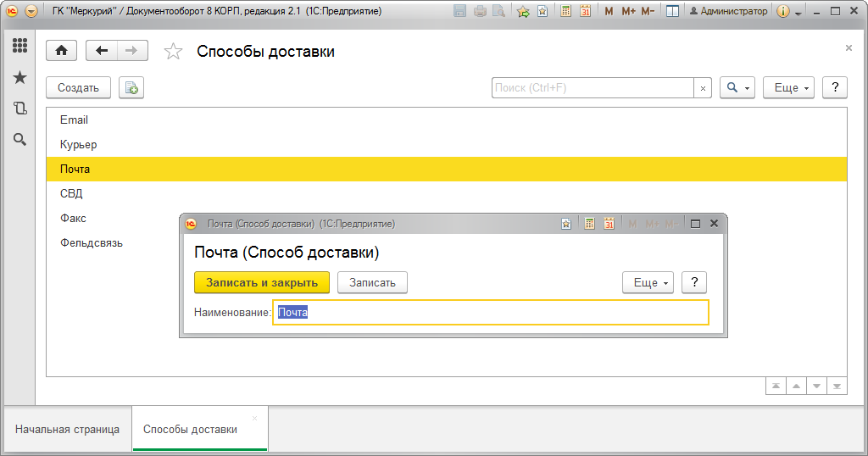Open the info about program icon
This screenshot has width=868, height=456.
tap(782, 11)
